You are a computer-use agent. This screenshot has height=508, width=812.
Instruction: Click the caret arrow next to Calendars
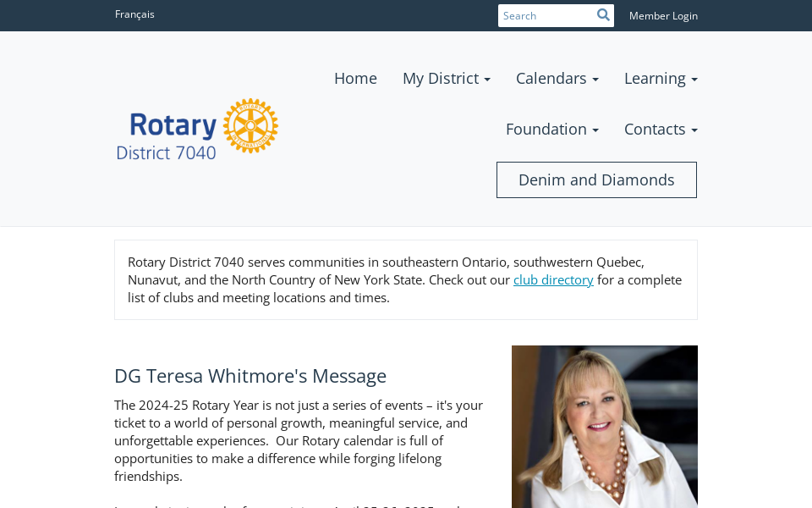coord(595,80)
